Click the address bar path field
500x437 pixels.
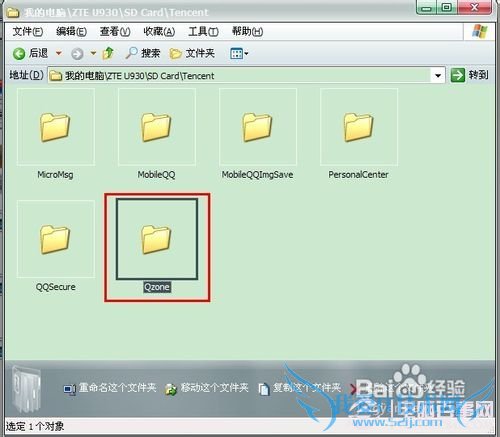pos(247,76)
